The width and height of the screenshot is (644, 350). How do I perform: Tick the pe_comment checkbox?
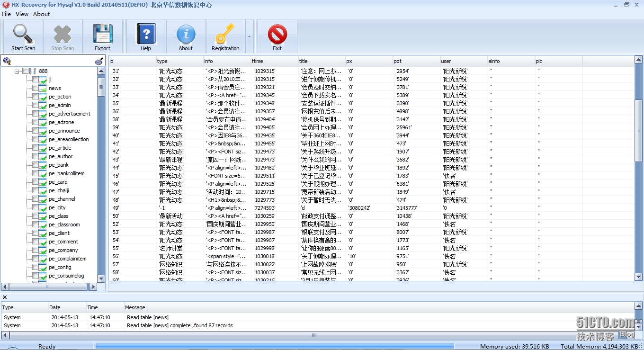35,242
